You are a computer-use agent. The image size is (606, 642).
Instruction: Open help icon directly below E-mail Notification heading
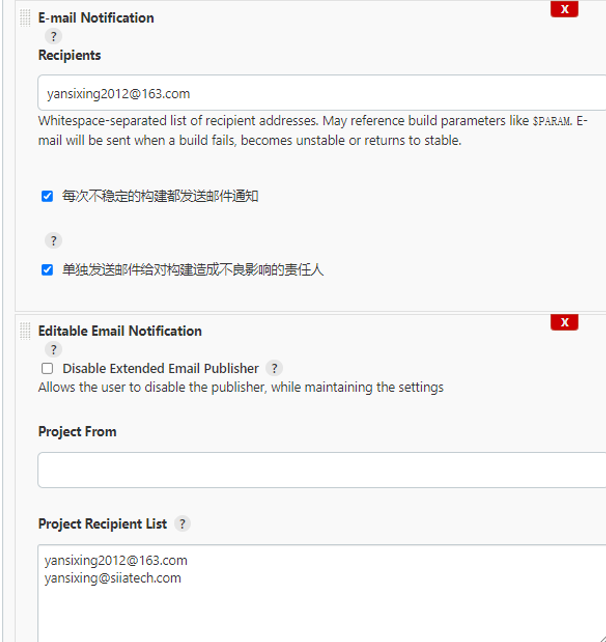54,36
